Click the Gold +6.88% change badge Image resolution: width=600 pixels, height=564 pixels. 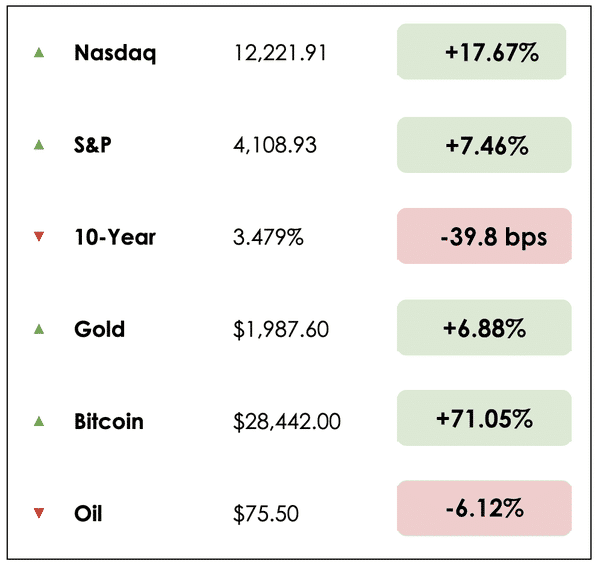[484, 328]
